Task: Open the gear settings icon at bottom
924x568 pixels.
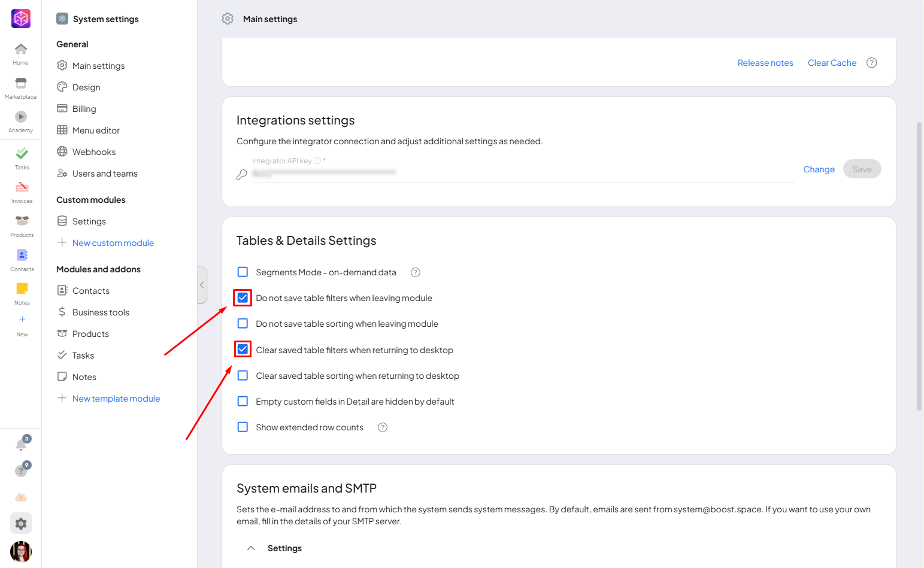Action: (21, 524)
